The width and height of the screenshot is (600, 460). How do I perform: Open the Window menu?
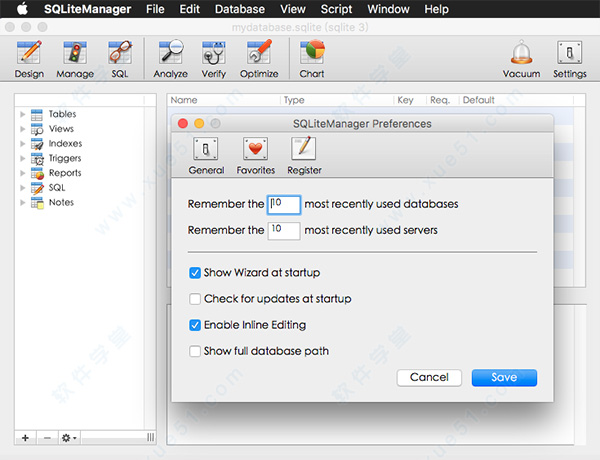pos(388,9)
